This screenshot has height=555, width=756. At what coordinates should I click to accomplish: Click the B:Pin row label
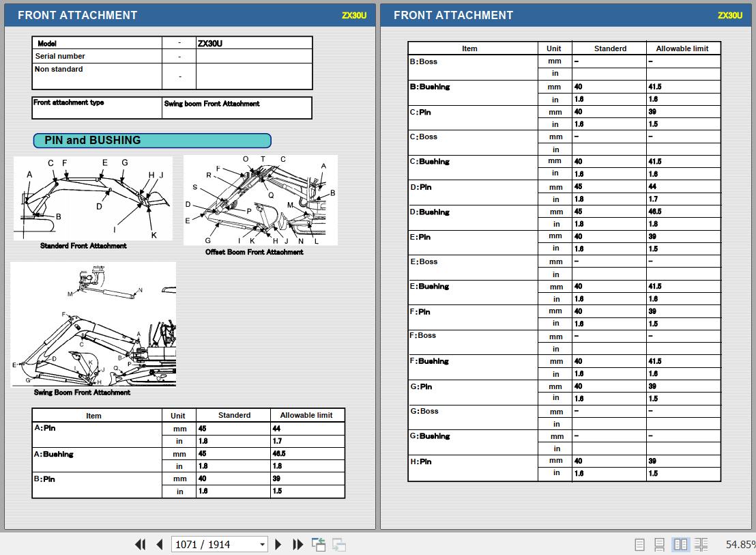click(44, 479)
